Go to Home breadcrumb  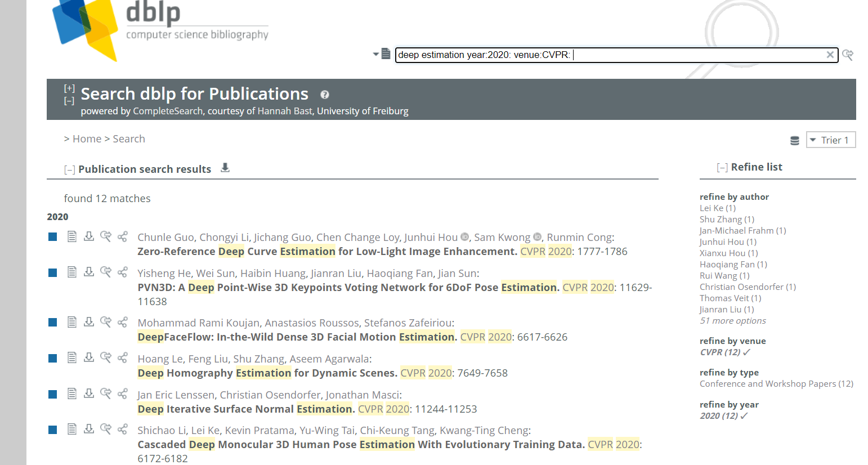point(87,139)
